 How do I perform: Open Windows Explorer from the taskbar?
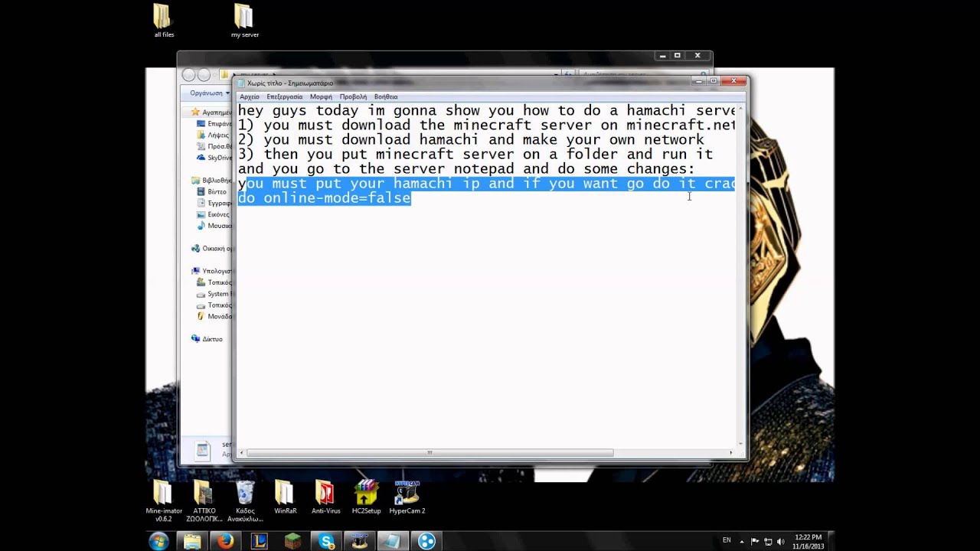192,541
